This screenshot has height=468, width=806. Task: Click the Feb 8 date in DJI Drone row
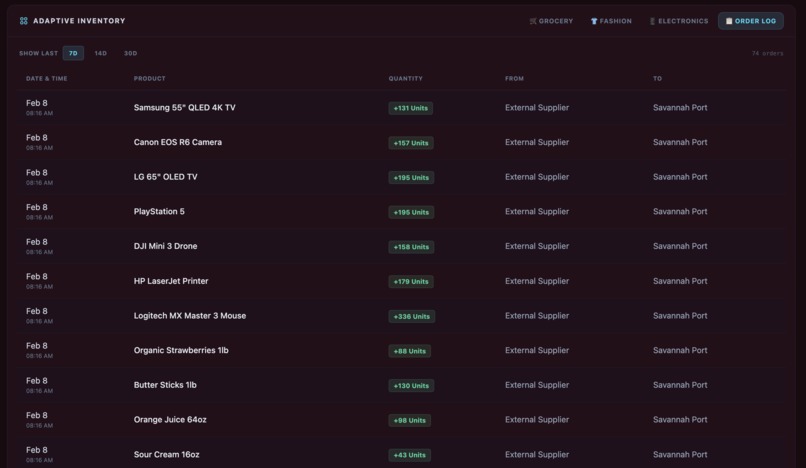click(36, 242)
